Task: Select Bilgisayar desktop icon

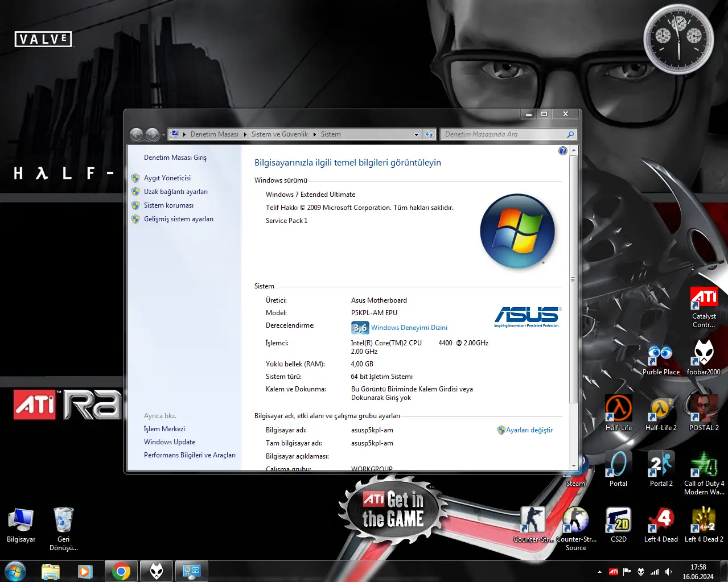Action: click(21, 525)
